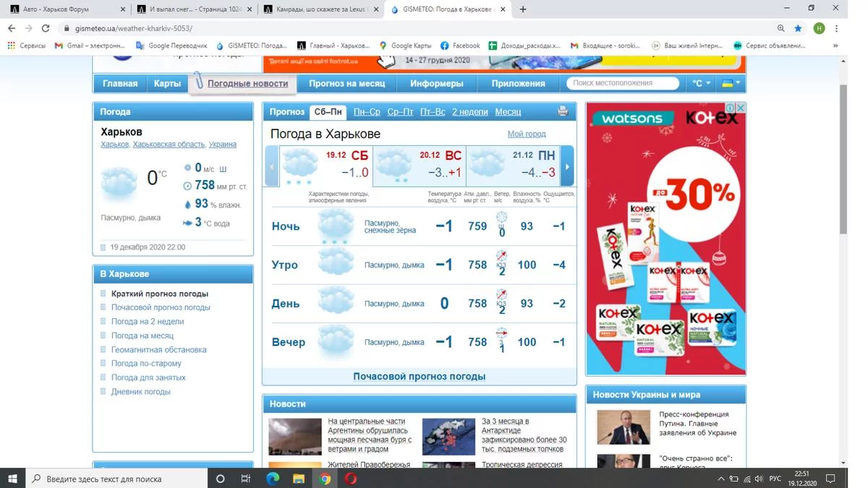Switch to the Пн–Ср forecast tab
The width and height of the screenshot is (868, 488).
[367, 112]
